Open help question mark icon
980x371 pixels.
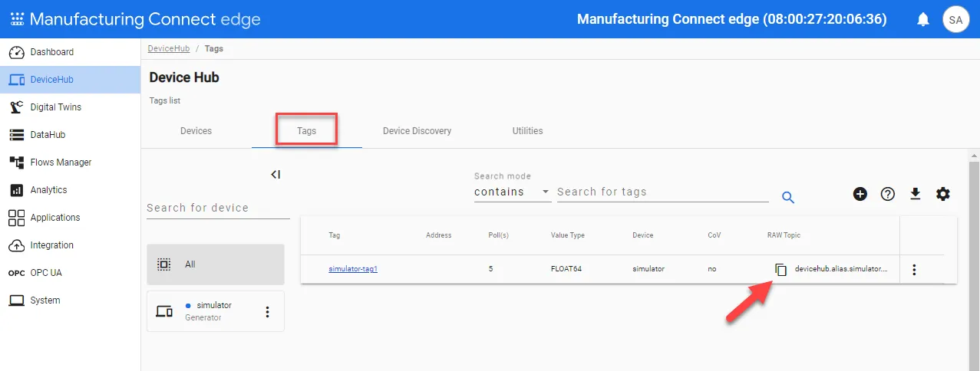[888, 194]
